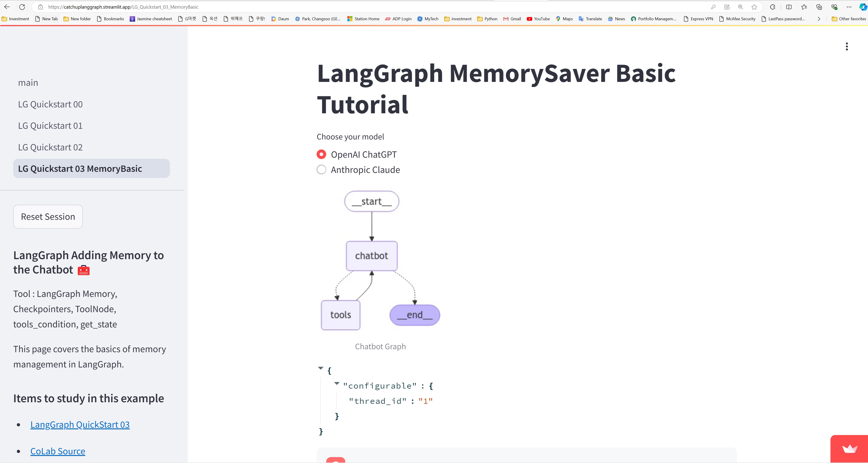Viewport: 868px width, 463px height.
Task: Go to LG Quickstart 01 page
Action: 50,126
